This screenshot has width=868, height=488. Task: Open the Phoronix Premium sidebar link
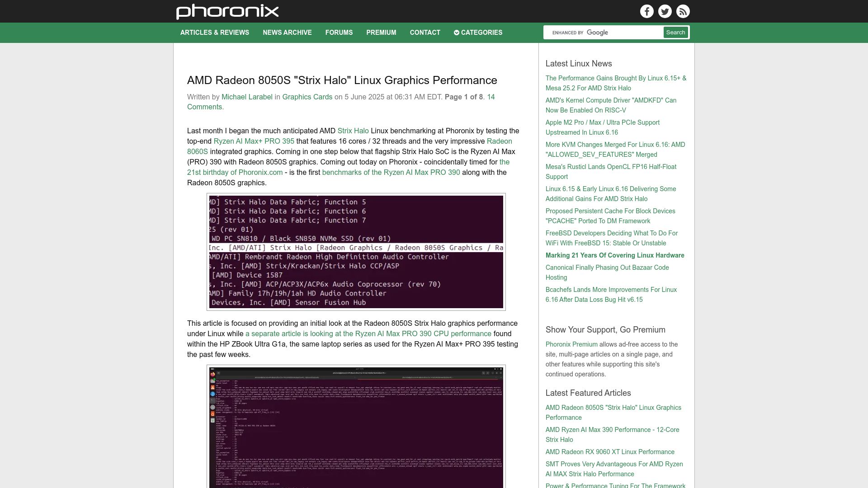tap(571, 344)
